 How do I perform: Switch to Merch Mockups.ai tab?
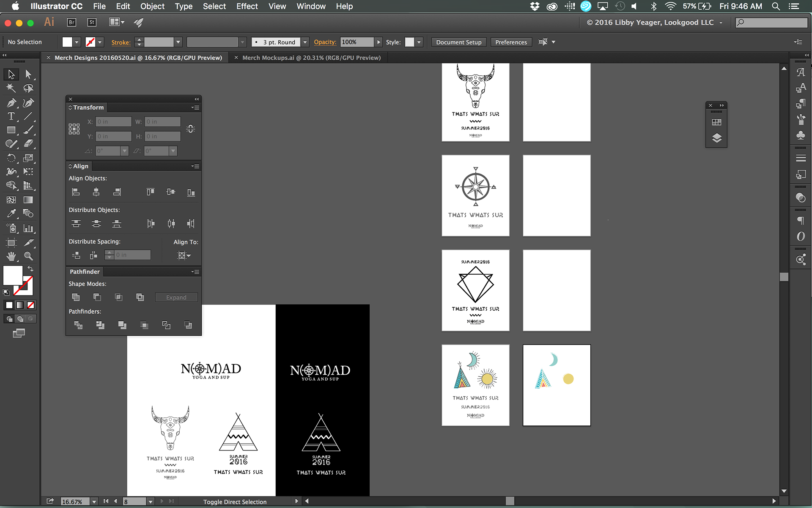(x=311, y=58)
